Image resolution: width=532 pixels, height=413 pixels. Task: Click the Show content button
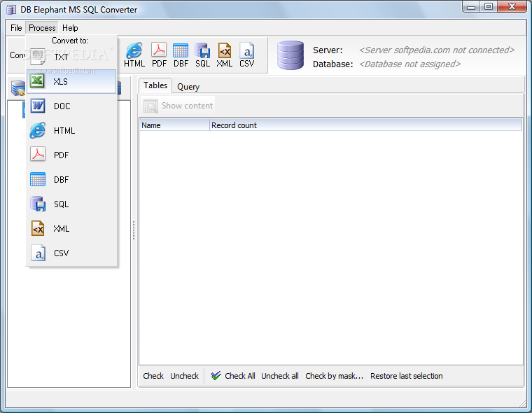(178, 106)
